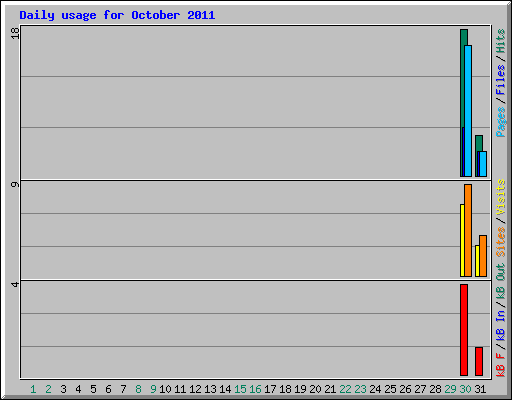This screenshot has height=400, width=512.
Task: Click day 22 on the x-axis
Action: tap(345, 389)
